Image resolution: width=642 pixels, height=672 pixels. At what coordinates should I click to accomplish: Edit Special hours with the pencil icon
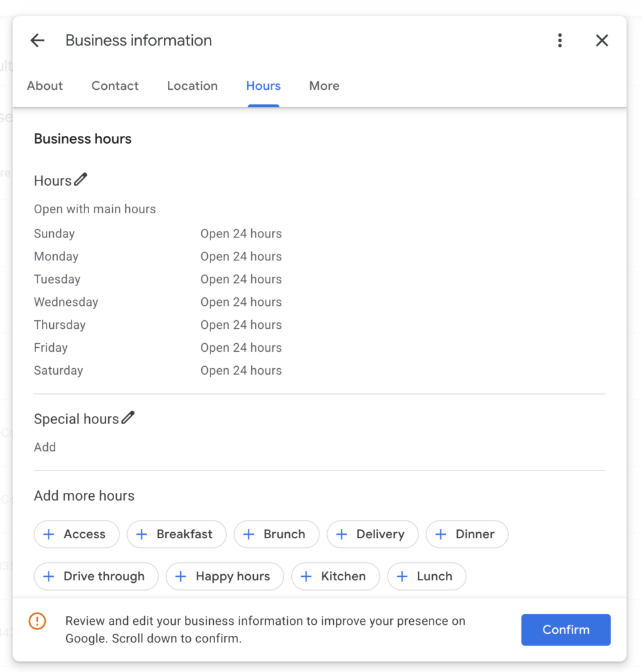(128, 417)
